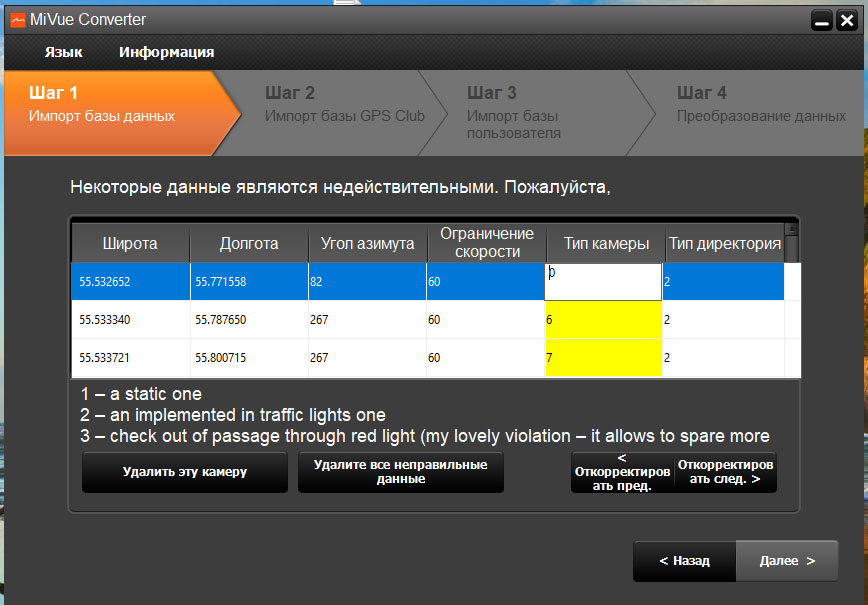The height and width of the screenshot is (605, 868).
Task: Sort by the Широта column header
Action: 130,244
